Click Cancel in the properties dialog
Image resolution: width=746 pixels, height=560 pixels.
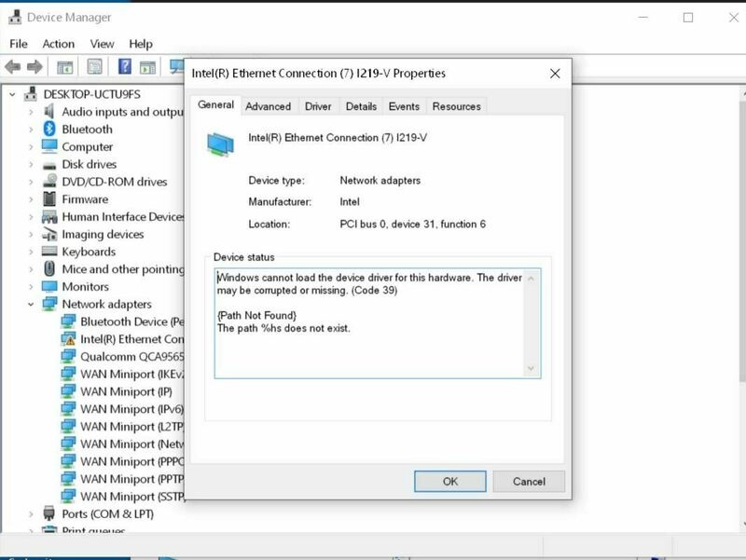tap(529, 482)
